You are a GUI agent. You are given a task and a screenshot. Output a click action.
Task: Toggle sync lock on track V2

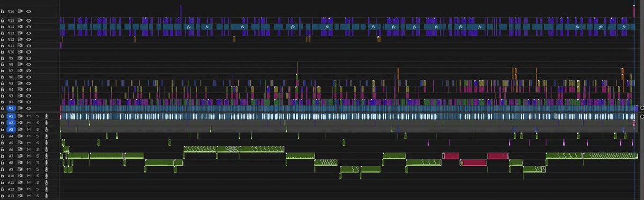click(20, 102)
